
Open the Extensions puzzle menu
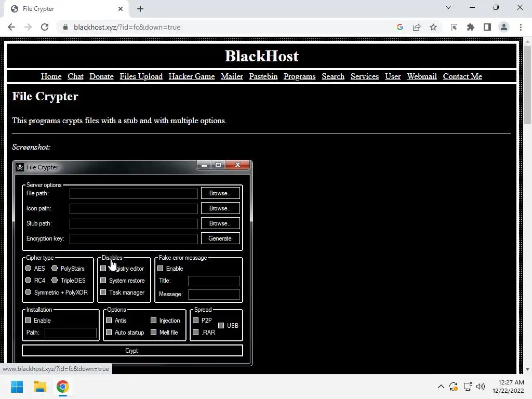pyautogui.click(x=471, y=27)
